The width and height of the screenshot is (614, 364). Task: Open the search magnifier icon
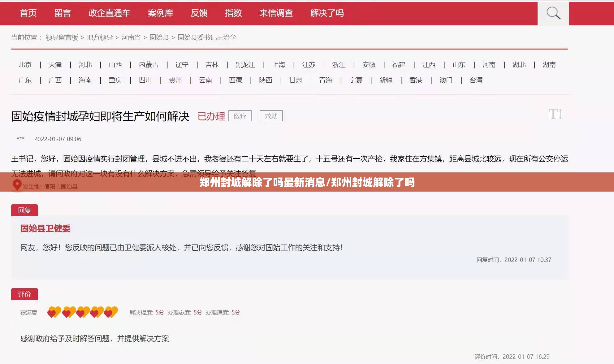(x=553, y=13)
